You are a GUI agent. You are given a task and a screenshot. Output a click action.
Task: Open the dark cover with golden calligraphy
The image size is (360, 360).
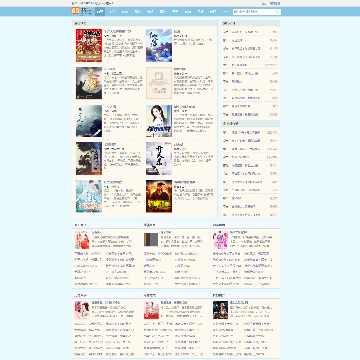pyautogui.click(x=89, y=83)
